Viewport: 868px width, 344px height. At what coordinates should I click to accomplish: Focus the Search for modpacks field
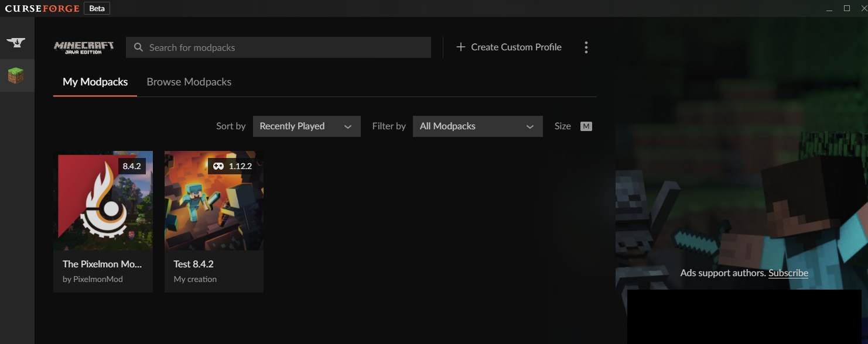click(x=278, y=47)
